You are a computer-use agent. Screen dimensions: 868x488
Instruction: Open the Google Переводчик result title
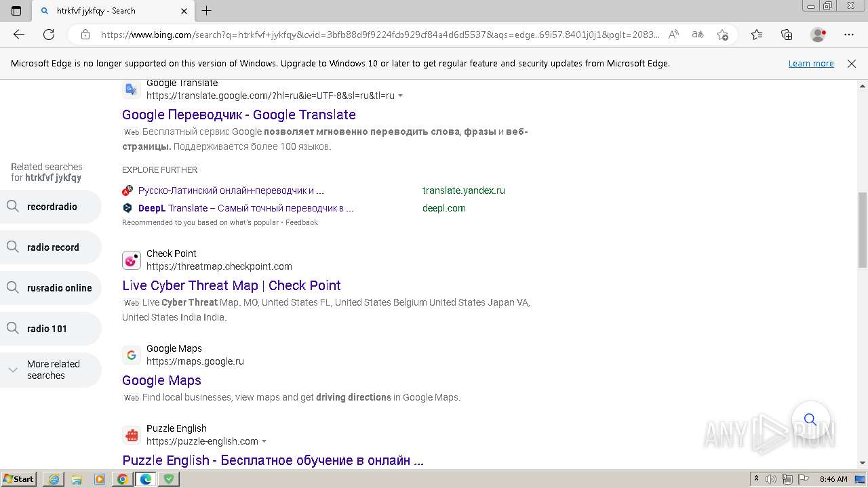(x=239, y=115)
